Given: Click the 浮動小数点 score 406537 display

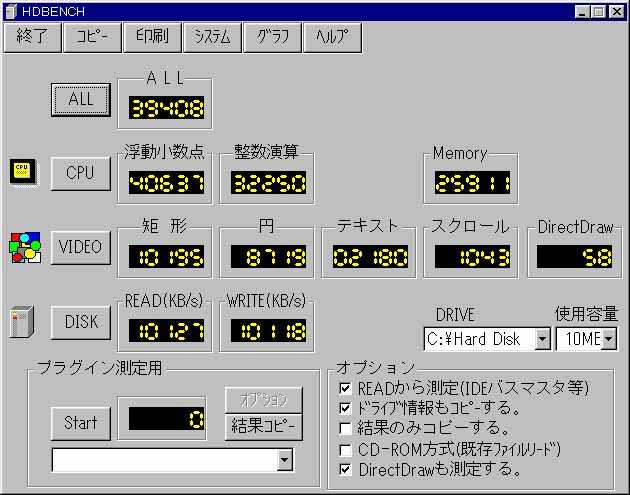Looking at the screenshot, I should tap(166, 182).
